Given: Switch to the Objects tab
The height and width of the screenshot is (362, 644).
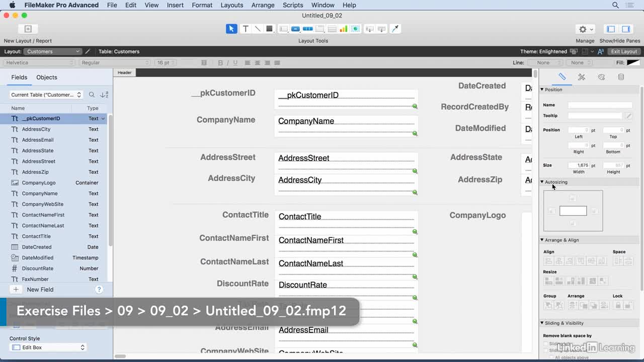Looking at the screenshot, I should pyautogui.click(x=47, y=77).
